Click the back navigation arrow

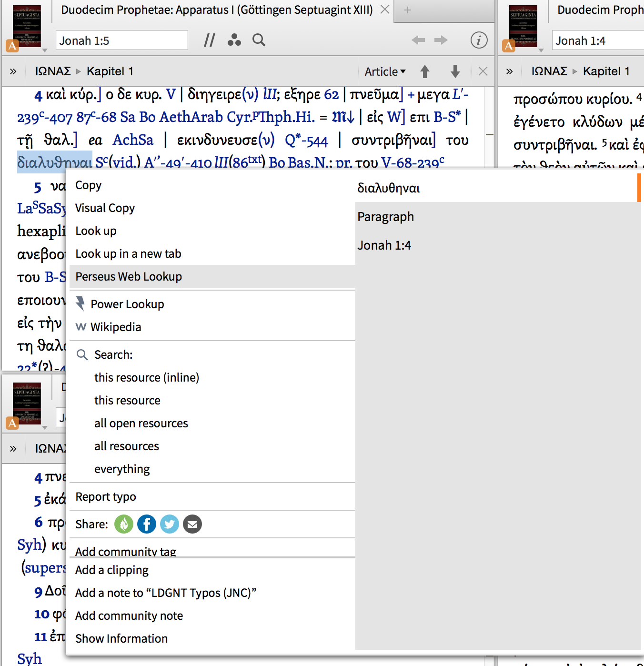click(418, 40)
